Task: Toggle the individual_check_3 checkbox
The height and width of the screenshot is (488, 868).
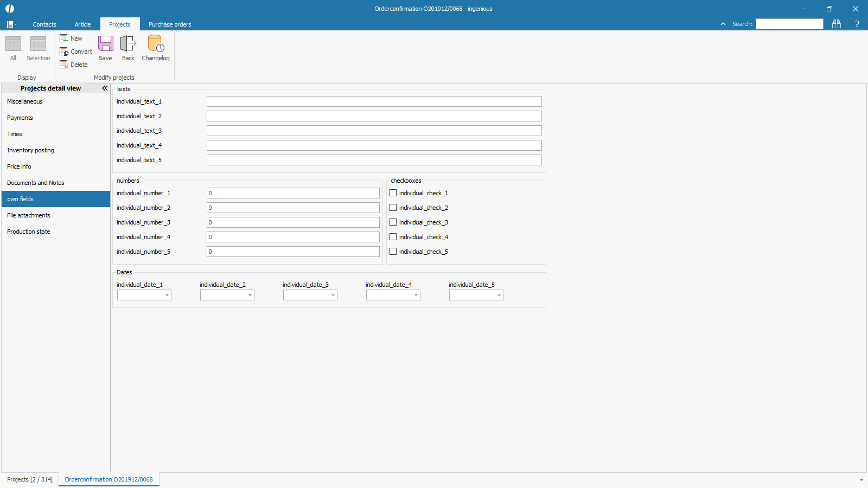Action: (x=393, y=222)
